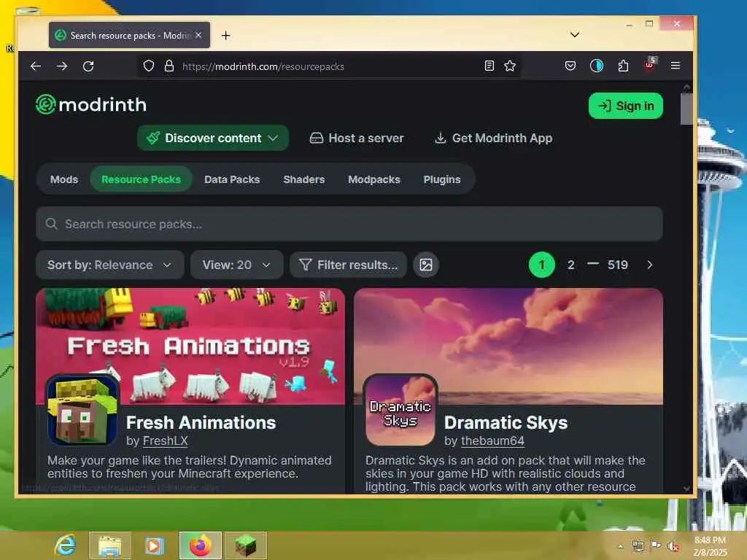The height and width of the screenshot is (560, 747).
Task: Open the muted volume tray icon
Action: 673,546
